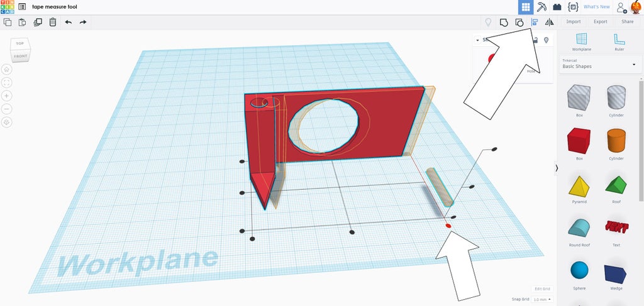Open the designs list icon
Viewport: 644px width, 306px height.
pyautogui.click(x=22, y=6)
